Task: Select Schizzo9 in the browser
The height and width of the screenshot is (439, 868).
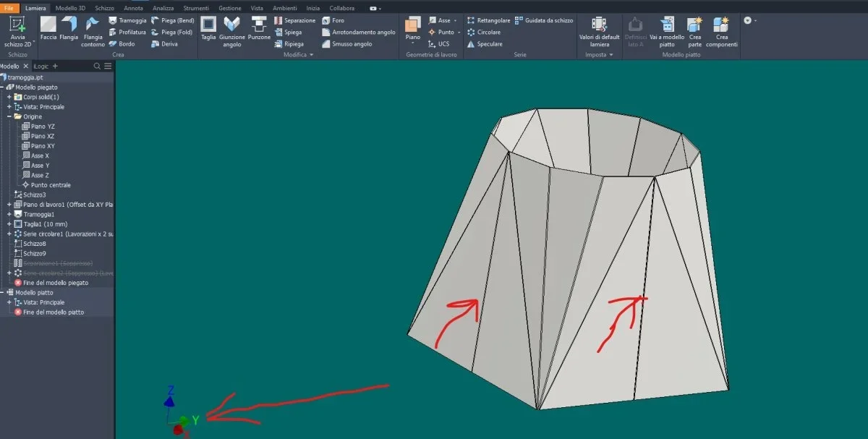Action: (30, 253)
